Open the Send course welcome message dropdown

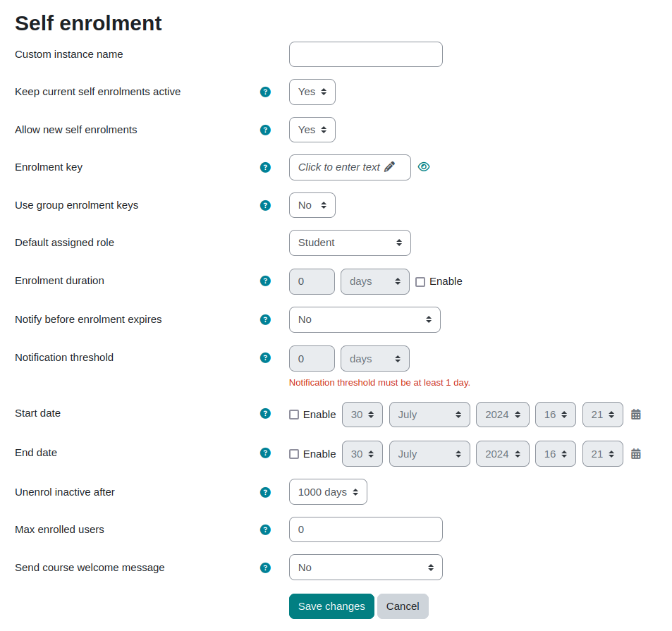point(365,568)
